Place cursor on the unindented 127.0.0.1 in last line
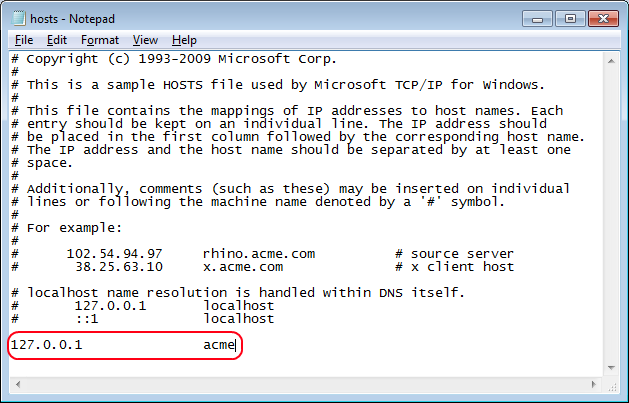The image size is (629, 403). pos(46,346)
